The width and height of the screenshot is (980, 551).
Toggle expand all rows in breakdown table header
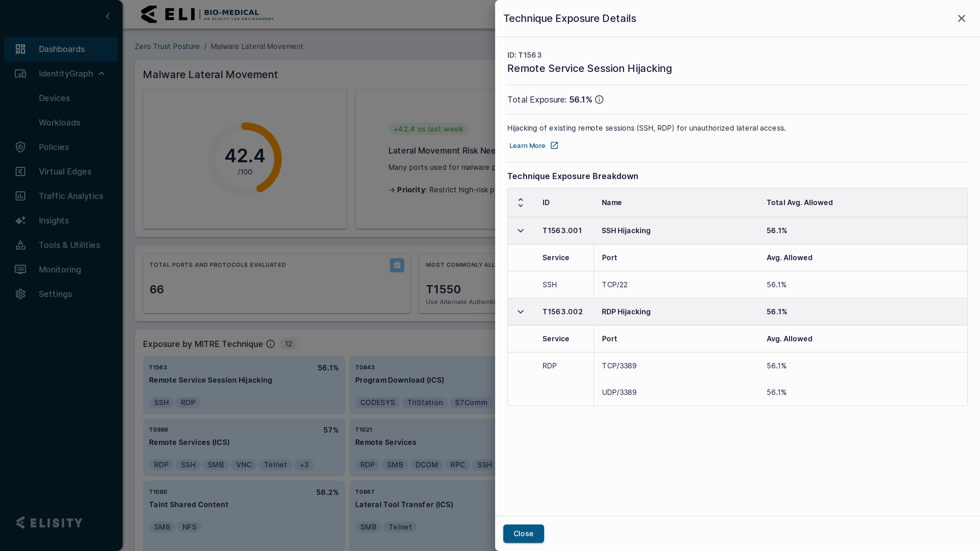pyautogui.click(x=520, y=203)
